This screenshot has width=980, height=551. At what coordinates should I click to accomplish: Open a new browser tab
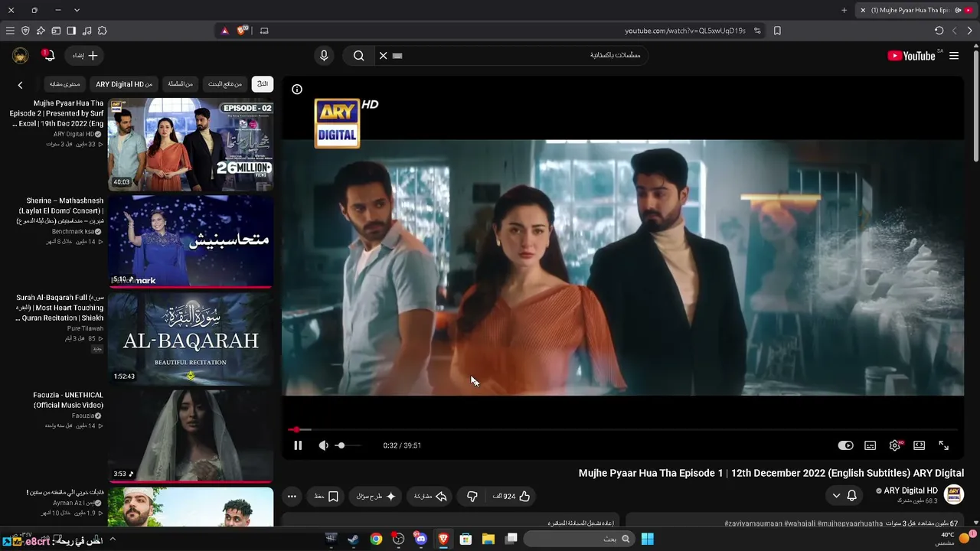pyautogui.click(x=844, y=10)
